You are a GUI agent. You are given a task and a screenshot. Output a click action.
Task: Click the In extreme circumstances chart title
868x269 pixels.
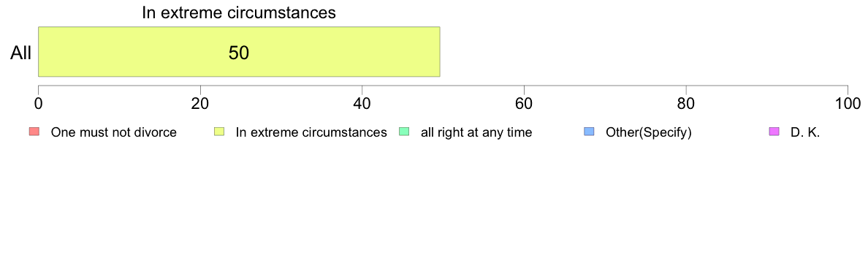[x=239, y=12]
